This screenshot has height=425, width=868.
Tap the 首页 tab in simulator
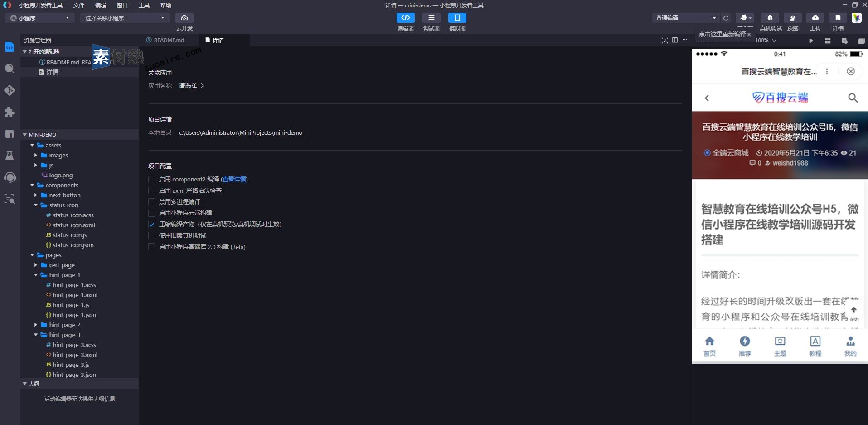coord(710,347)
